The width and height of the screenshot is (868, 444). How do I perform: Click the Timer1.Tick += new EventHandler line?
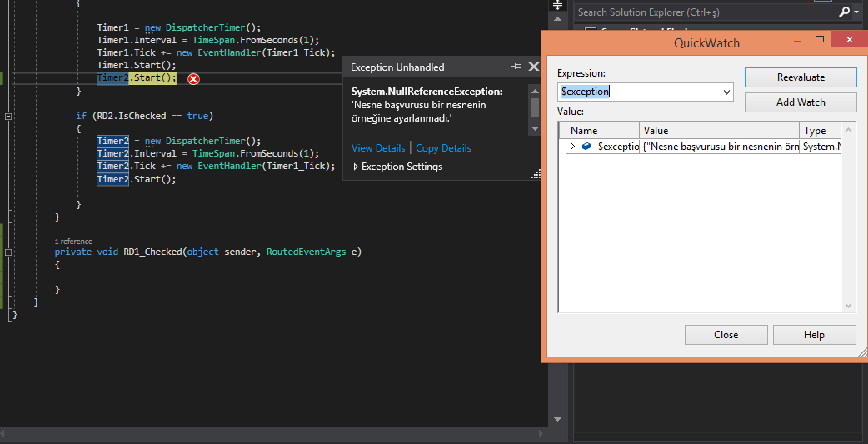click(217, 53)
